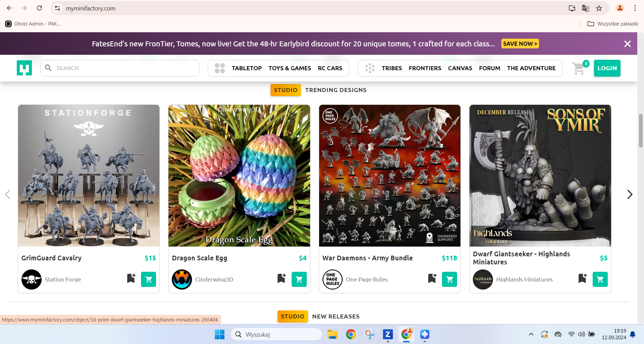Click the MyMiniFactory logo icon
The height and width of the screenshot is (344, 644).
click(x=24, y=68)
